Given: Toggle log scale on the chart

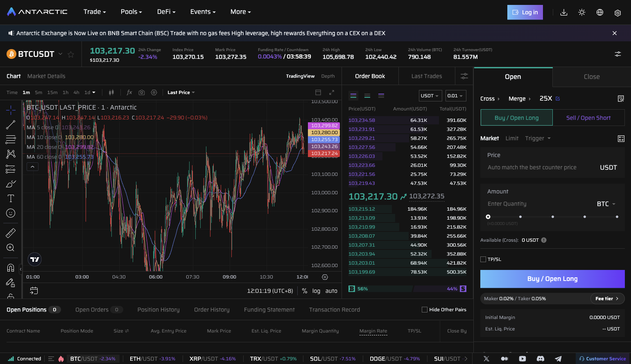Looking at the screenshot, I should point(316,291).
